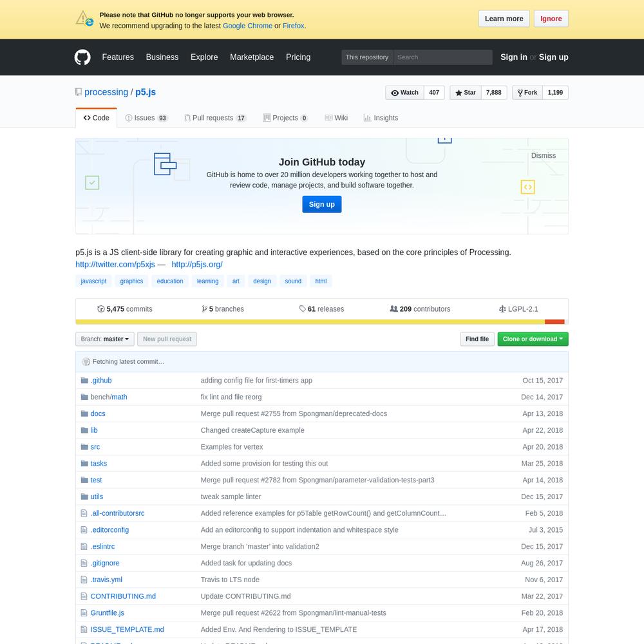Star the p5.js repository
This screenshot has height=644, width=644.
click(466, 93)
